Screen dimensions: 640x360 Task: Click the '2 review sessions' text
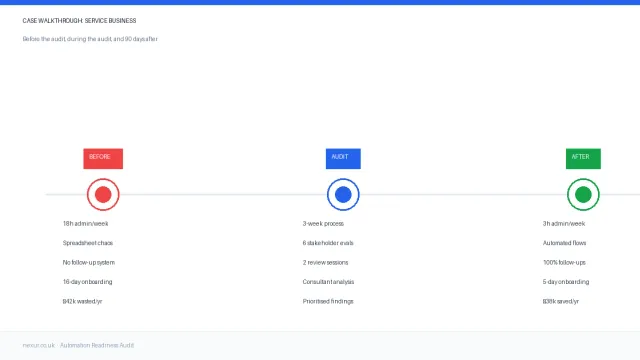325,262
